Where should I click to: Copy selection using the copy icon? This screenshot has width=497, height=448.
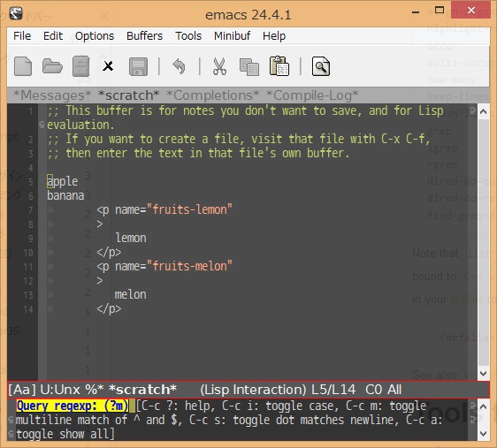click(249, 67)
